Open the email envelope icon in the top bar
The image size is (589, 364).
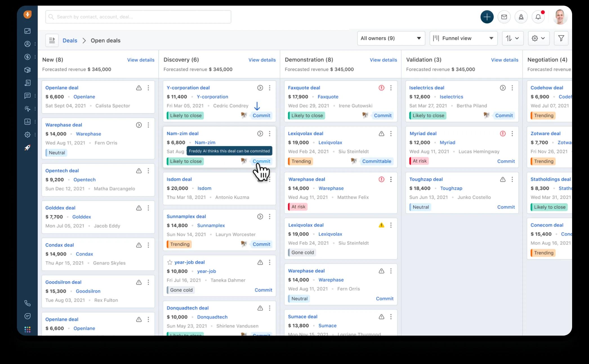504,17
